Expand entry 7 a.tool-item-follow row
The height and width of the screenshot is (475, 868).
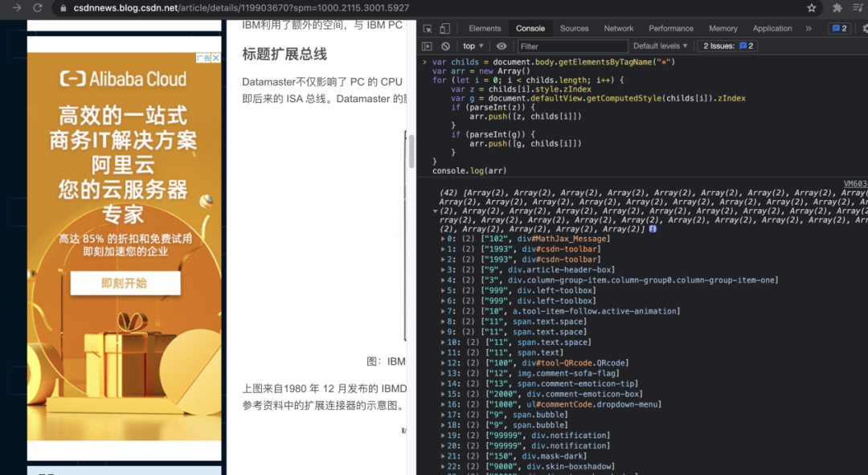point(443,311)
